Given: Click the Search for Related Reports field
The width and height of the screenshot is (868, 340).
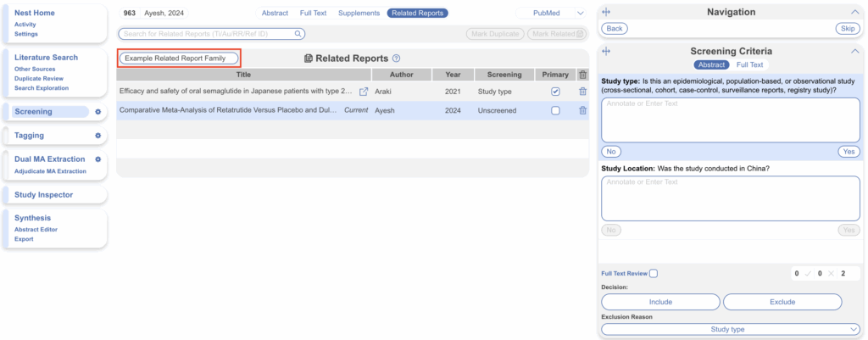Looking at the screenshot, I should (x=211, y=34).
